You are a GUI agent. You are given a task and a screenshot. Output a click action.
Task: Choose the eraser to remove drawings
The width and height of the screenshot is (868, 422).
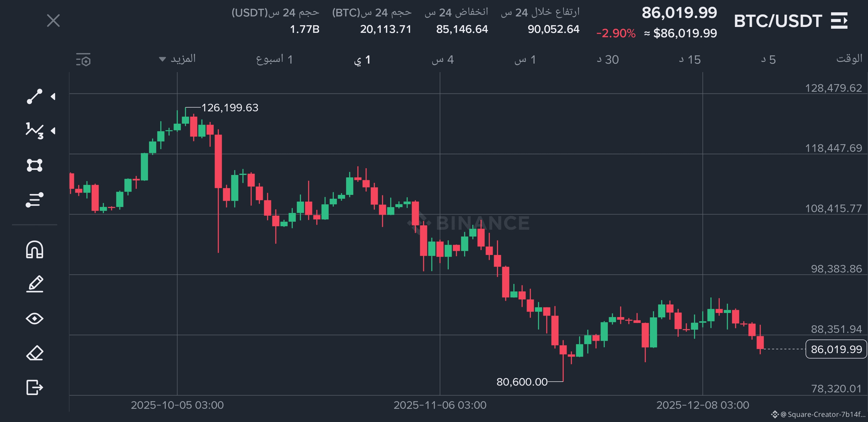click(x=34, y=353)
